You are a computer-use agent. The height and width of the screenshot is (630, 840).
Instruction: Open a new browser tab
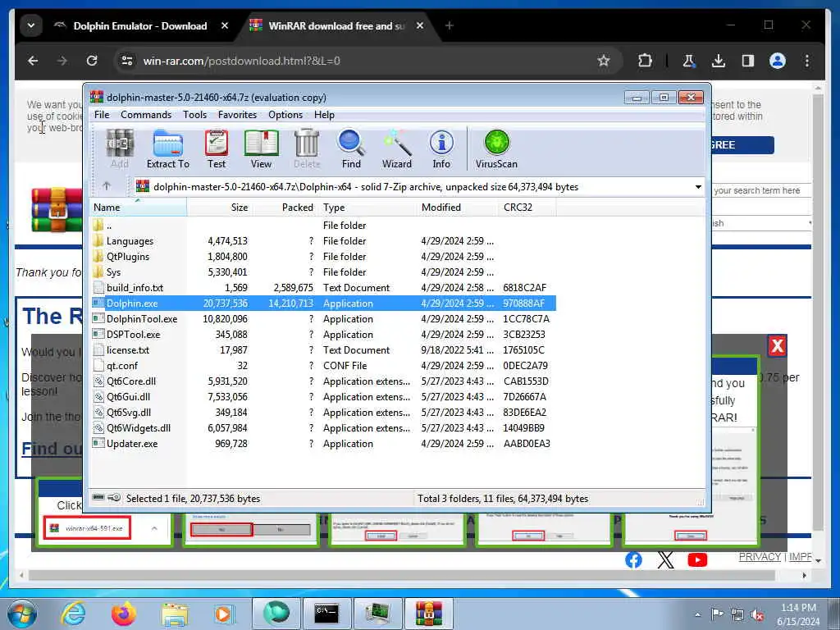pyautogui.click(x=450, y=25)
